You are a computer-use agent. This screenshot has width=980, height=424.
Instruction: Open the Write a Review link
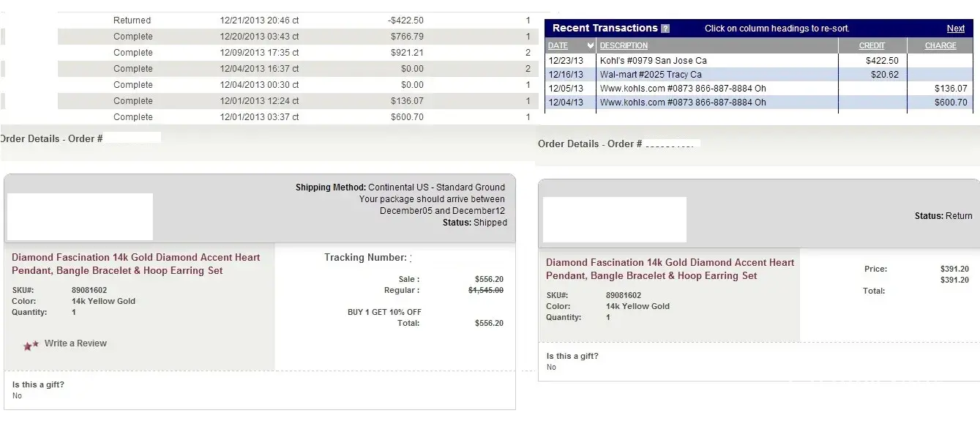coord(75,343)
